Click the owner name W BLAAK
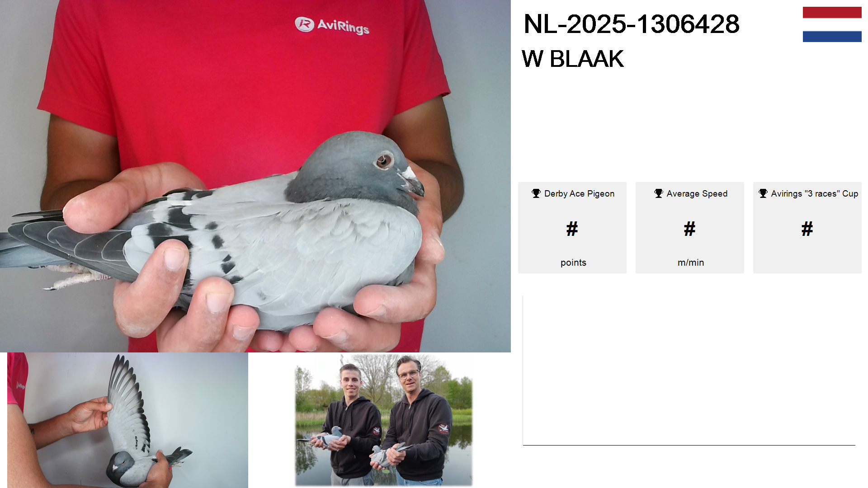The height and width of the screenshot is (488, 868). (x=573, y=59)
